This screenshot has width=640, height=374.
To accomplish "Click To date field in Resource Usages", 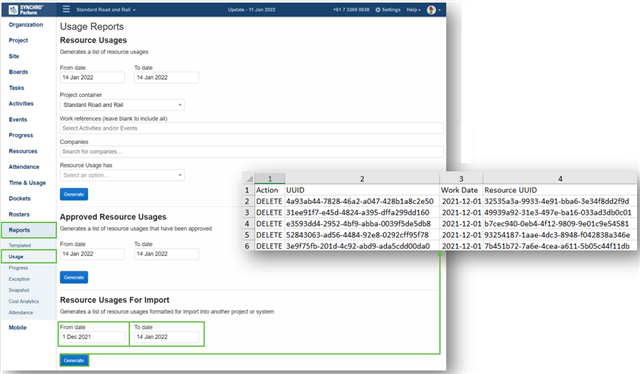I will click(167, 78).
